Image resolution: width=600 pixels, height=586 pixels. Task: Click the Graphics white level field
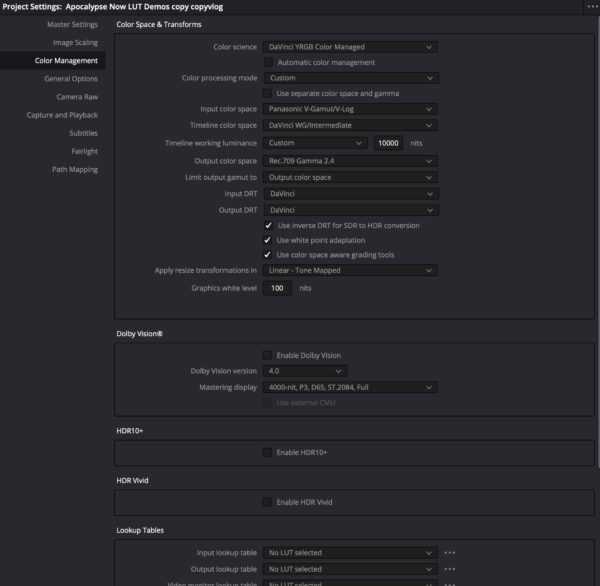(279, 288)
